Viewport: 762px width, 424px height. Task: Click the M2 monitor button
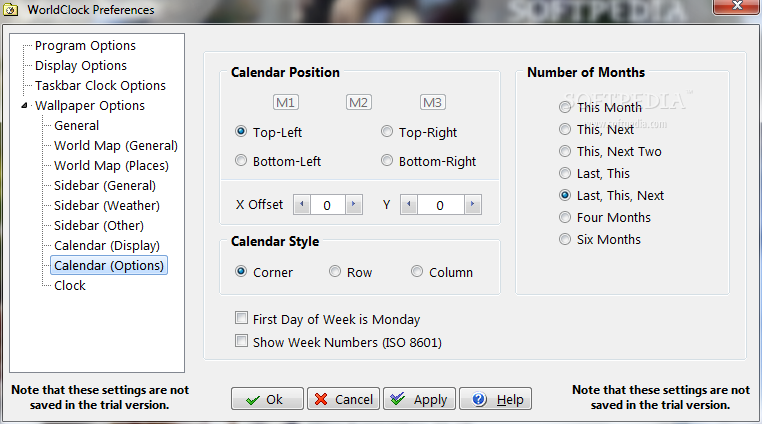[x=359, y=103]
